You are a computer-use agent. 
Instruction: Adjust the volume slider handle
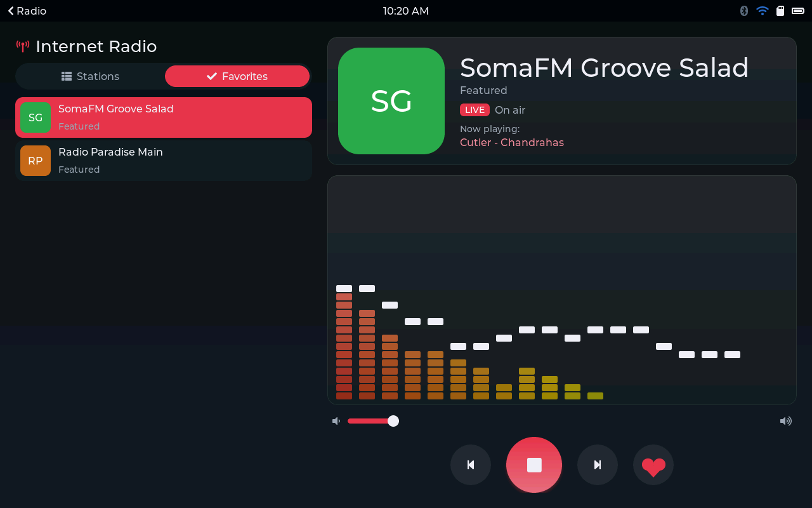click(x=393, y=421)
